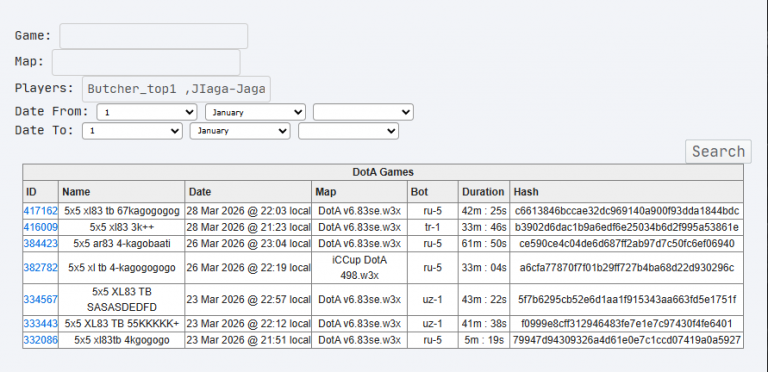Click duration '61m : 50s'
Screen dimensions: 768x372
484,243
